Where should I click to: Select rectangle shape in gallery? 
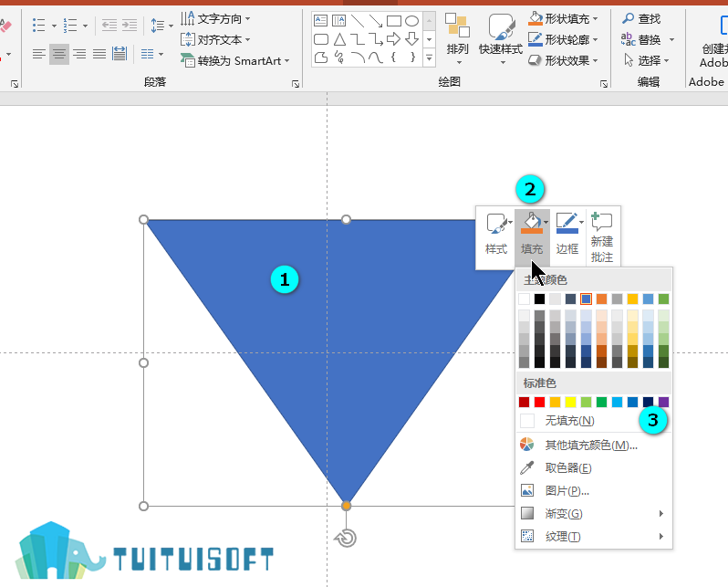click(x=394, y=20)
